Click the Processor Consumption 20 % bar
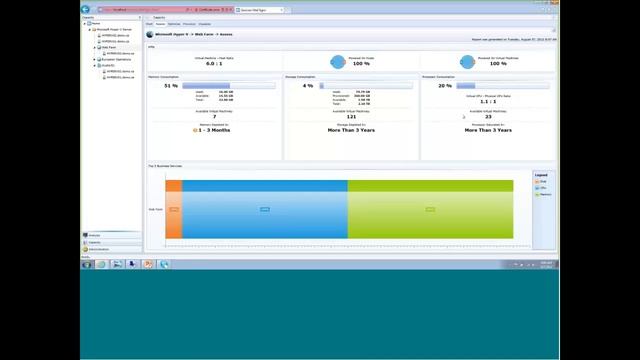 click(503, 86)
